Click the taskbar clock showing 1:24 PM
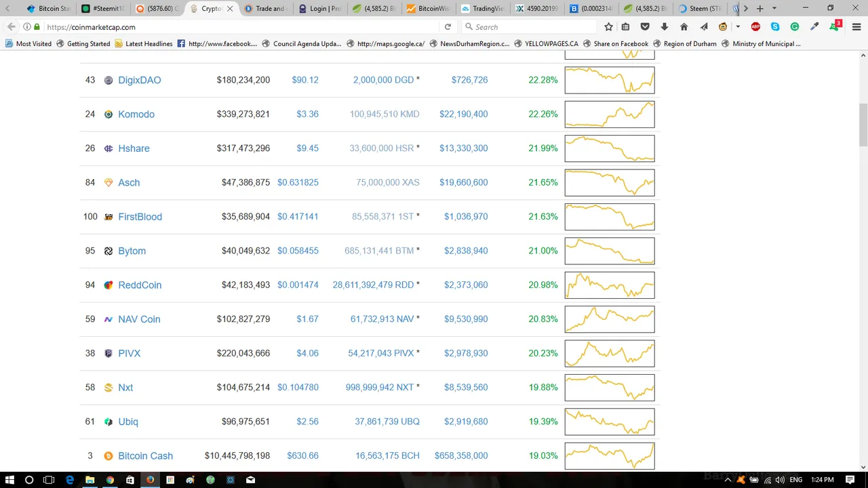 [823, 480]
